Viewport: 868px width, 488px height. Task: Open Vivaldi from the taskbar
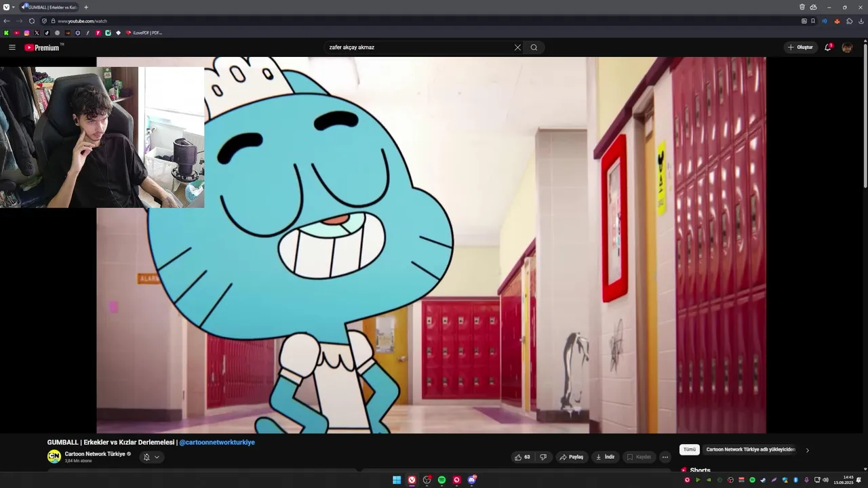pyautogui.click(x=412, y=480)
